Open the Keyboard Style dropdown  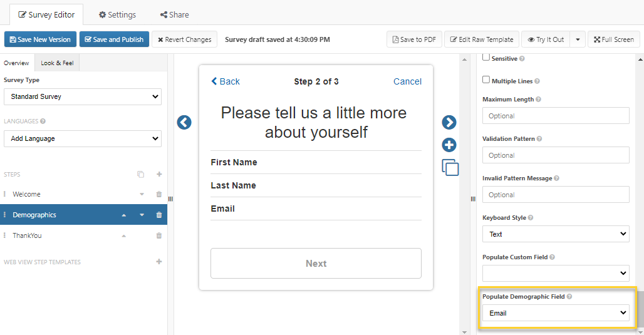pyautogui.click(x=555, y=234)
